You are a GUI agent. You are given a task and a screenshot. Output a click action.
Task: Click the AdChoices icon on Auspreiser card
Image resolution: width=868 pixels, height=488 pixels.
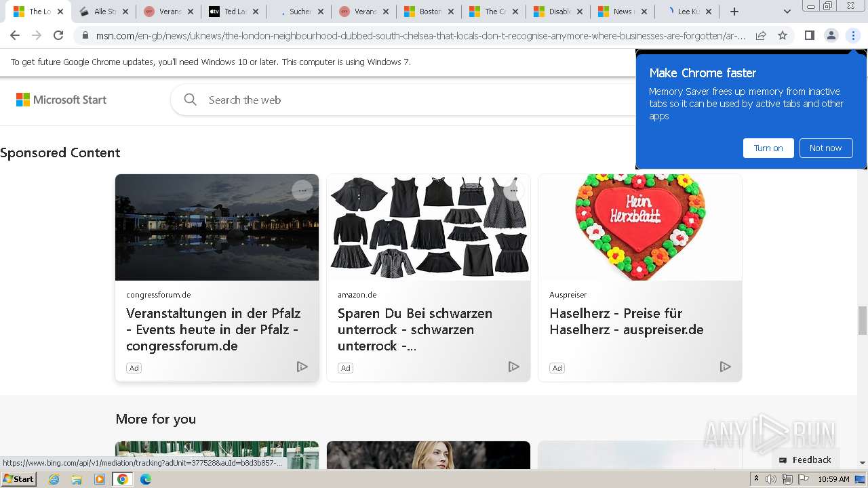pos(726,367)
